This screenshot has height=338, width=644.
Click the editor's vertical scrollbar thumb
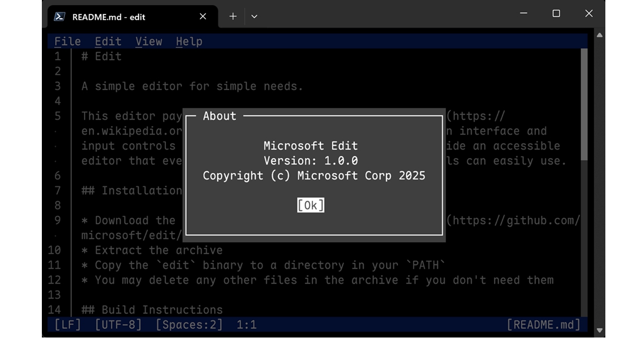click(584, 105)
